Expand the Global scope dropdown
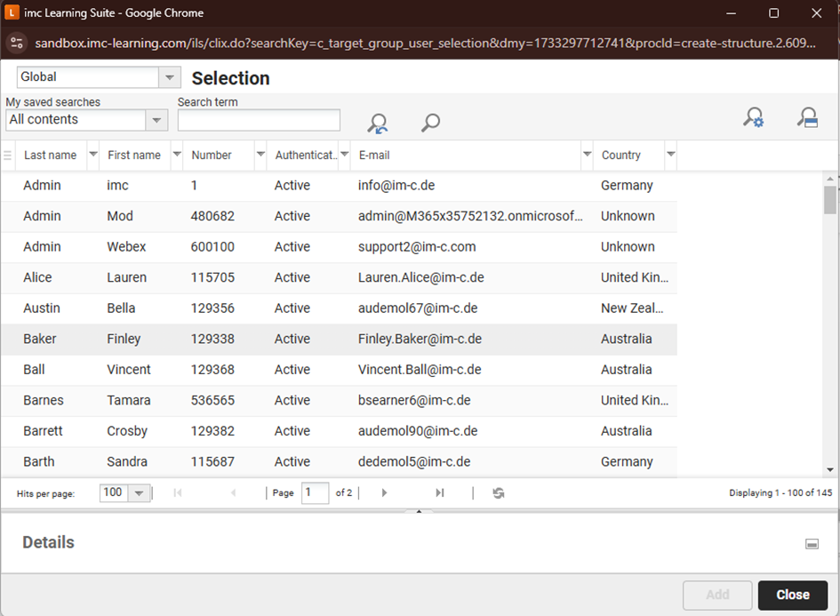The image size is (840, 616). coord(169,77)
